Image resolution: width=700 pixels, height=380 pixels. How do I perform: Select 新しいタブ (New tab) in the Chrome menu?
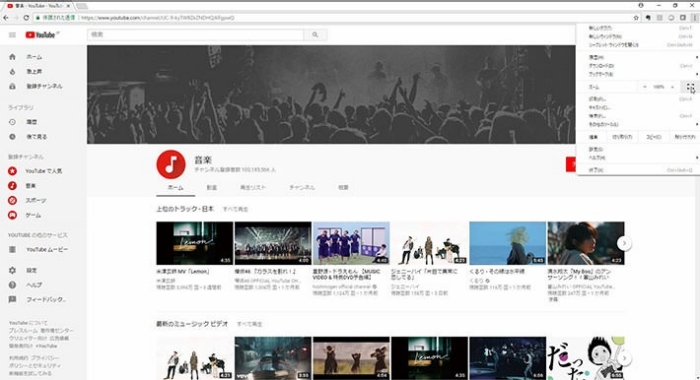click(x=638, y=28)
